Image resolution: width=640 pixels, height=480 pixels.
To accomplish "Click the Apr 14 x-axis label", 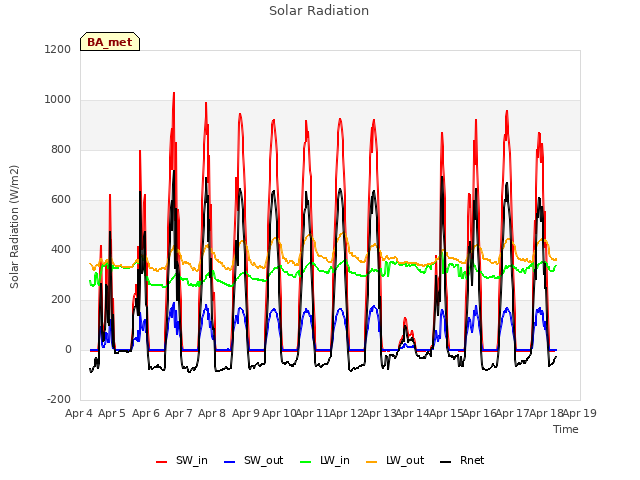I will 412,413.
